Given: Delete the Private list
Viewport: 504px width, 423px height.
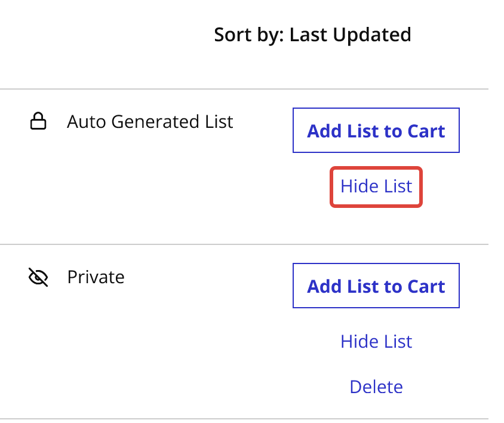Looking at the screenshot, I should [x=376, y=387].
